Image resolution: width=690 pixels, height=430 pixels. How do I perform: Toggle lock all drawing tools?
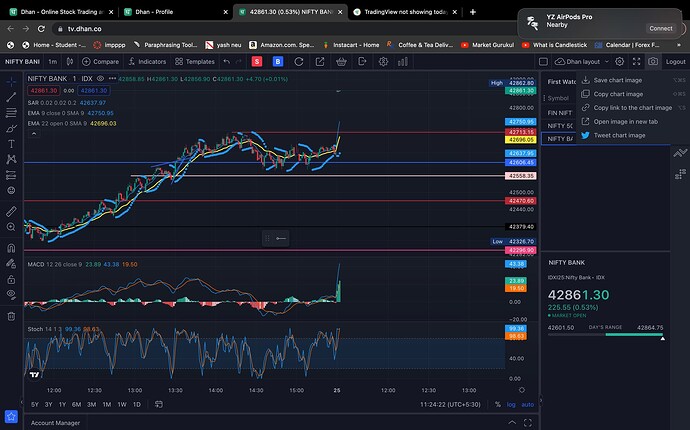pyautogui.click(x=11, y=279)
